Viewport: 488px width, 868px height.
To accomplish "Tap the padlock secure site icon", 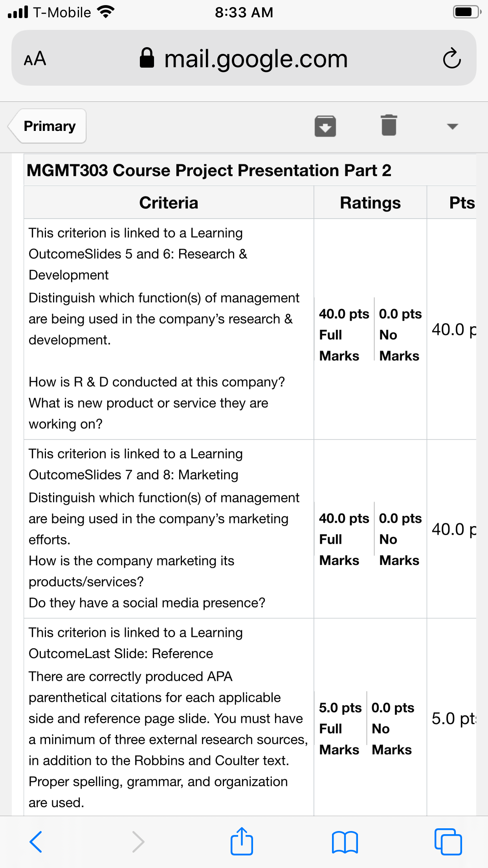I will [147, 58].
